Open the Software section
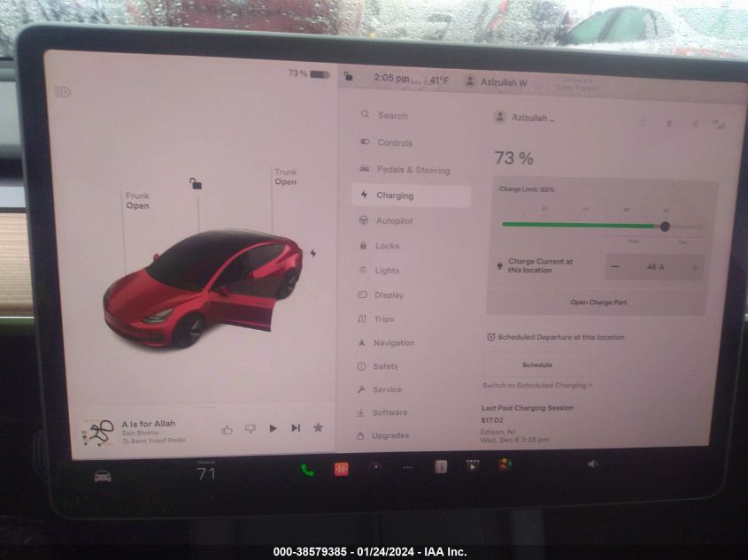This screenshot has width=748, height=560. (382, 412)
